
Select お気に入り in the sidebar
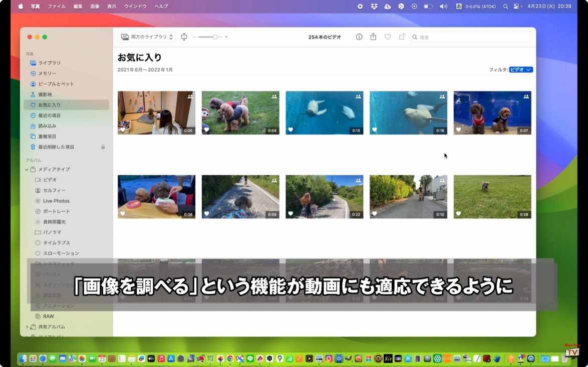tap(67, 105)
